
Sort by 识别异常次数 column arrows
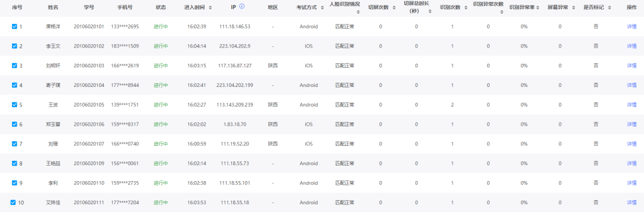pos(502,13)
